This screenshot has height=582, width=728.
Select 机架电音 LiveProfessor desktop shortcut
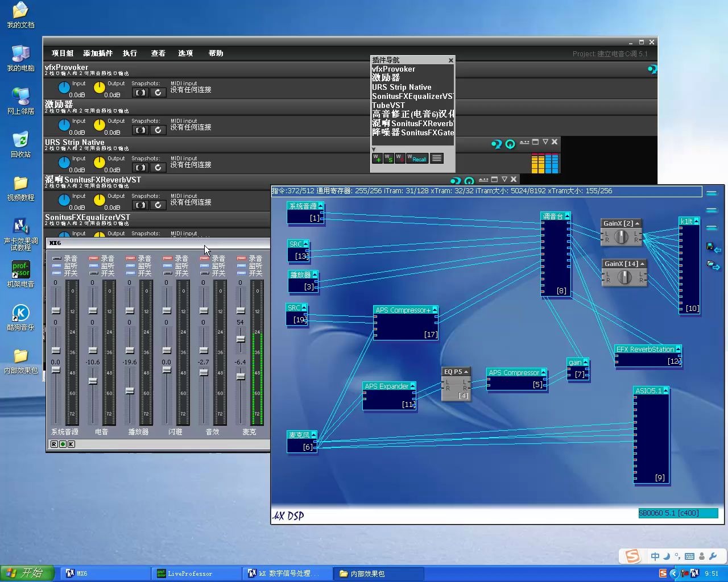[x=20, y=274]
